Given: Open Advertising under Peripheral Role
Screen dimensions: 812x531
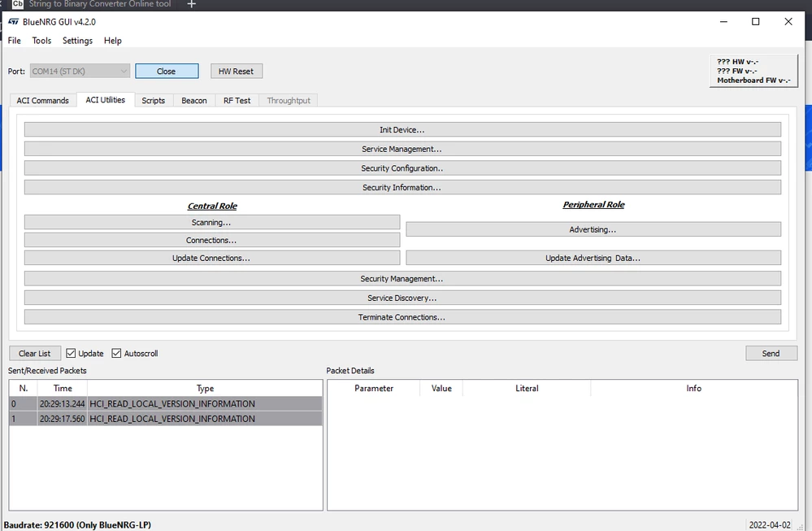Looking at the screenshot, I should [x=593, y=229].
